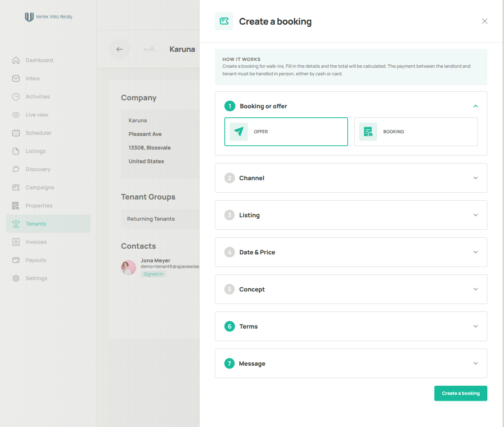Click the Activities clock icon

click(16, 97)
